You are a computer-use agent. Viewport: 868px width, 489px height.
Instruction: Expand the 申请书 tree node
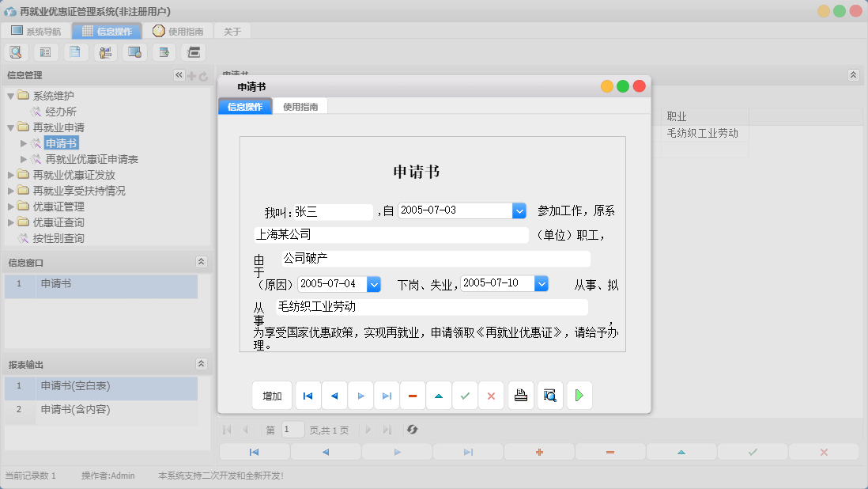(x=24, y=142)
